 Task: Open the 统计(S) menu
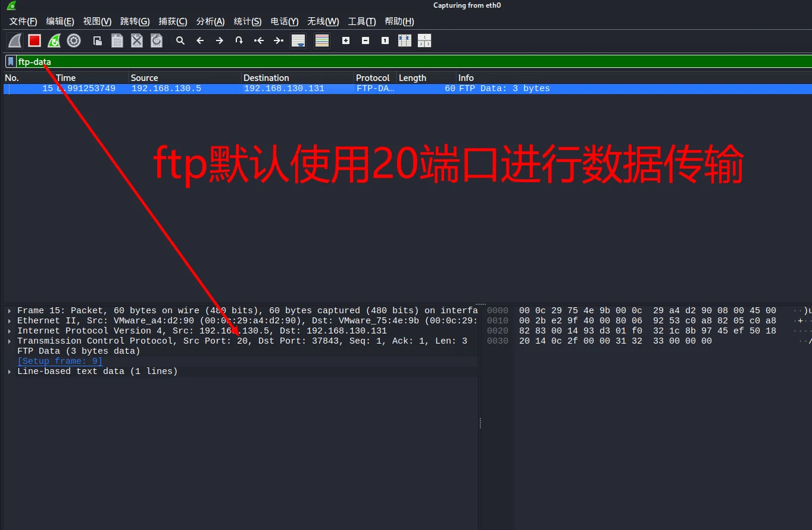(248, 21)
